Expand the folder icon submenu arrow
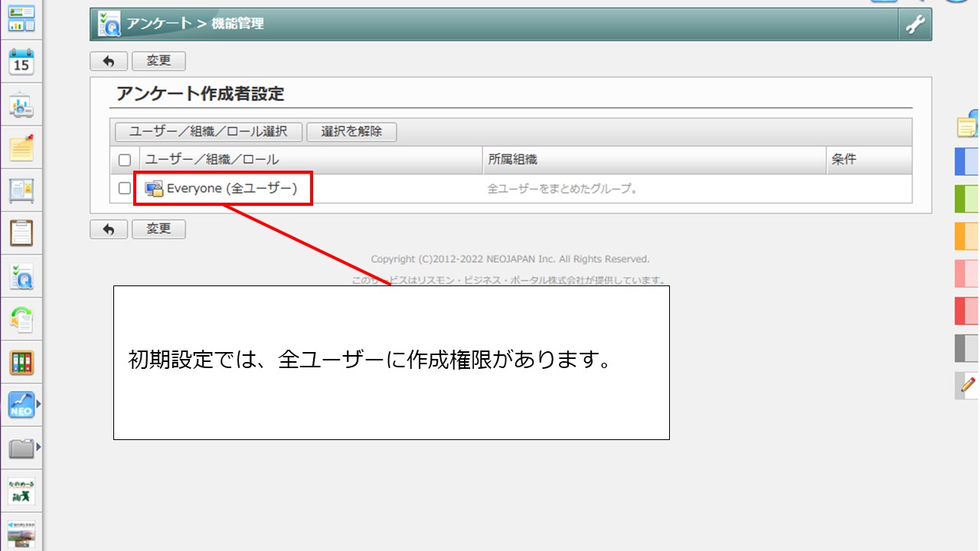 click(38, 447)
